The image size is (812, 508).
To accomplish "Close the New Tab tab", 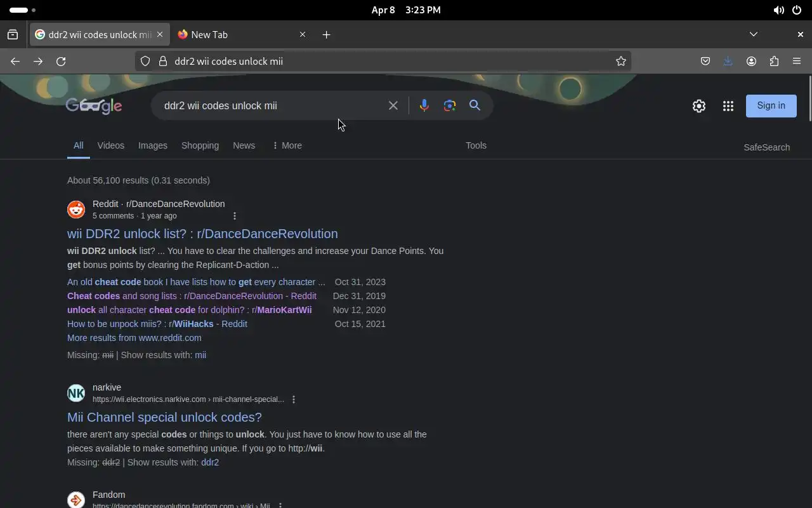I will tap(303, 34).
